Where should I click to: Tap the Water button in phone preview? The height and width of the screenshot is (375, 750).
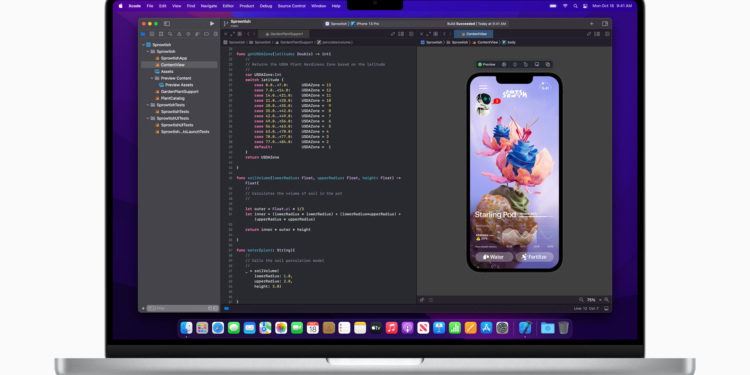[494, 257]
